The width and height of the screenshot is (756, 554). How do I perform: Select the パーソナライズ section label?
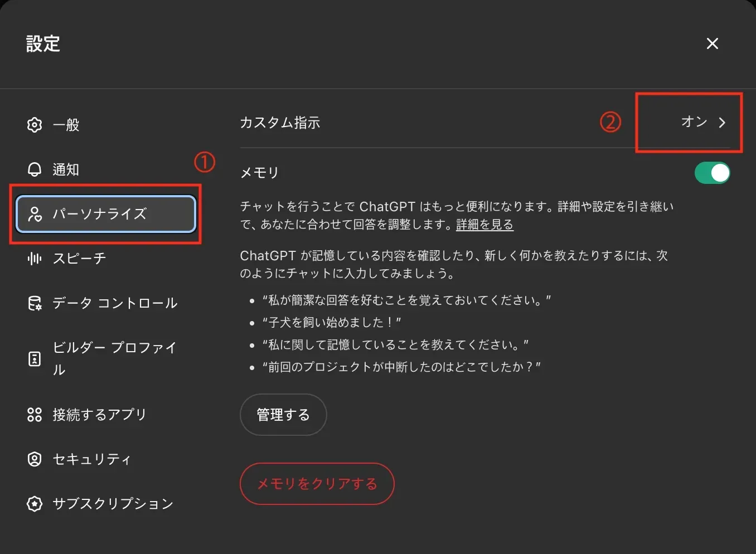click(x=100, y=213)
